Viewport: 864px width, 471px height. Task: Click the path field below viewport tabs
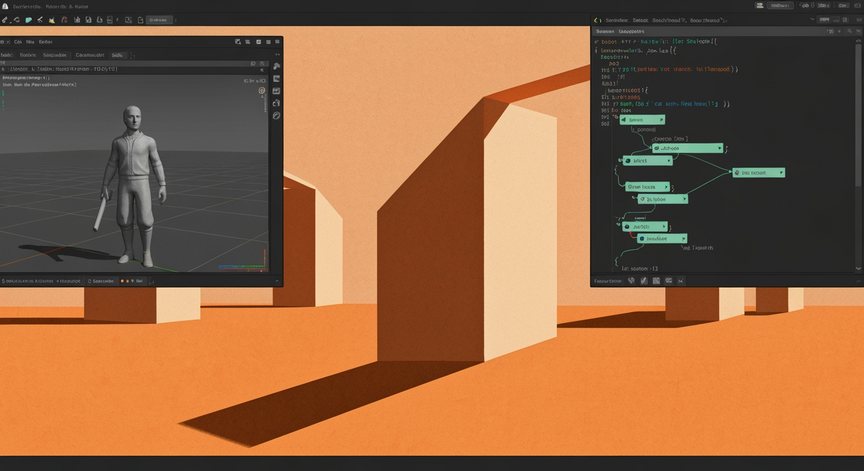132,69
